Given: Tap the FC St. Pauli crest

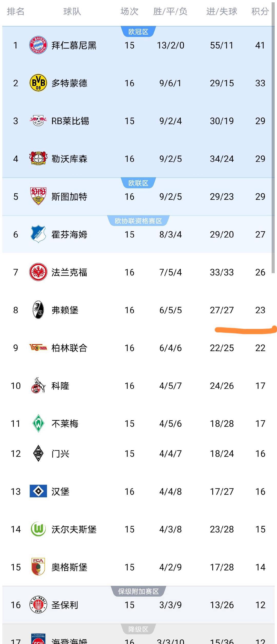Looking at the screenshot, I should point(38,605).
